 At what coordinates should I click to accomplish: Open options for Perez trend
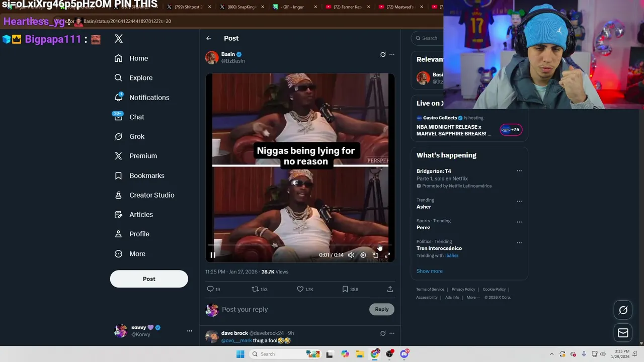(519, 222)
